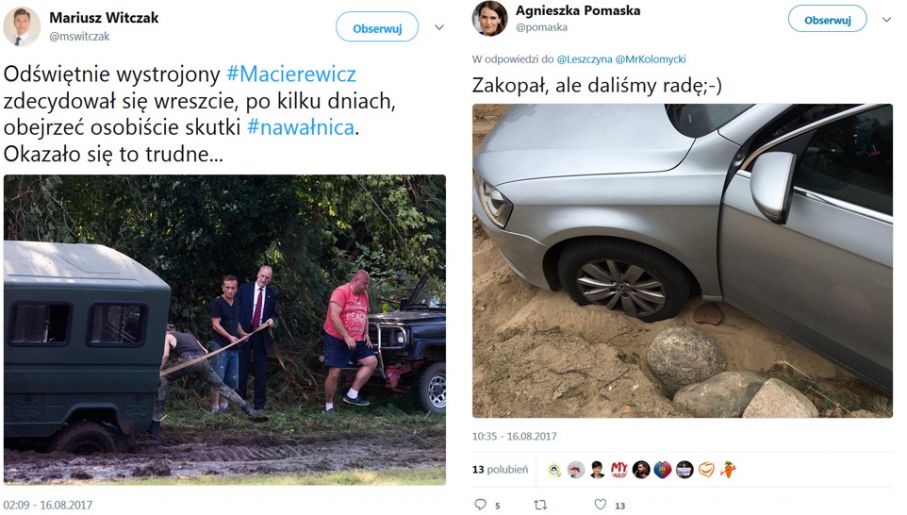The height and width of the screenshot is (515, 907).
Task: Expand the options chevron on Pomaska's tweet
Action: pyautogui.click(x=886, y=20)
